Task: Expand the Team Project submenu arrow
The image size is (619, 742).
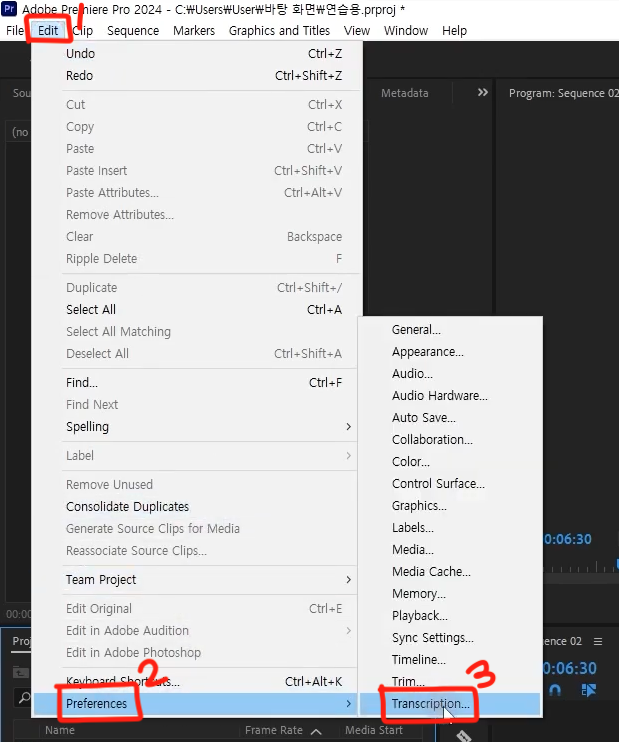Action: click(x=349, y=580)
